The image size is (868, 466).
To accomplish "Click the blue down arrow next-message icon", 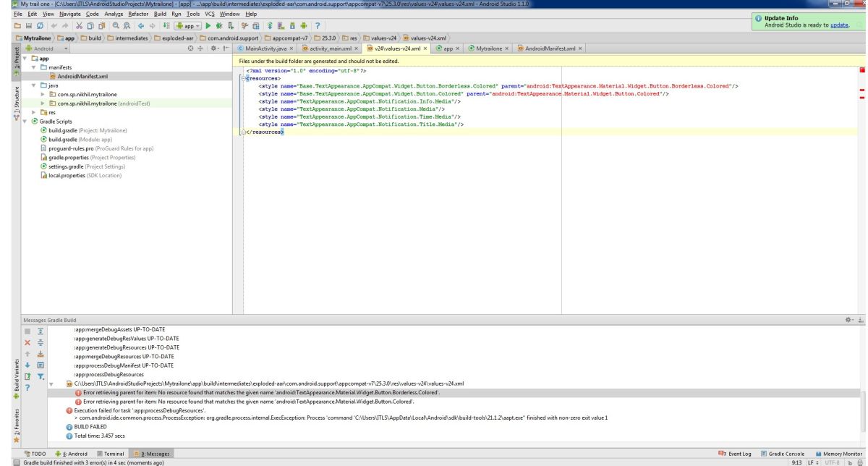I will [x=27, y=365].
